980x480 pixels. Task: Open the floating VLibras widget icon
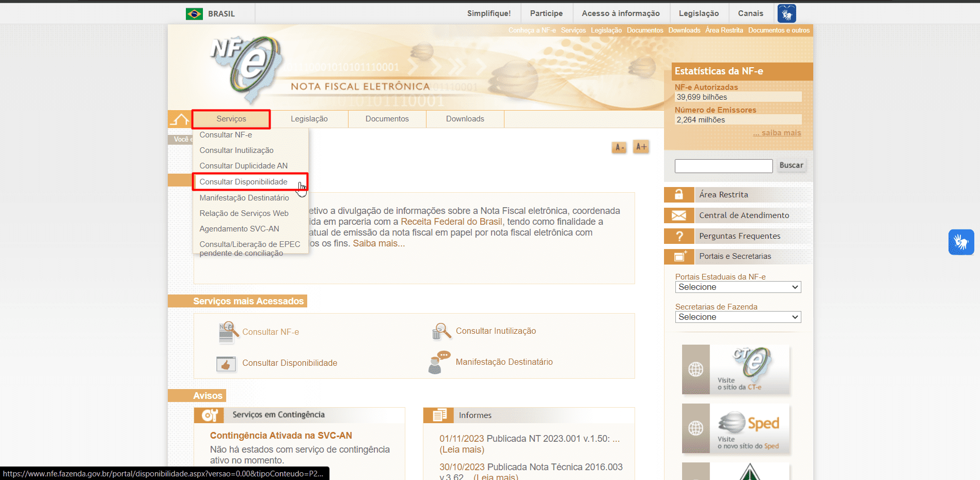(961, 242)
